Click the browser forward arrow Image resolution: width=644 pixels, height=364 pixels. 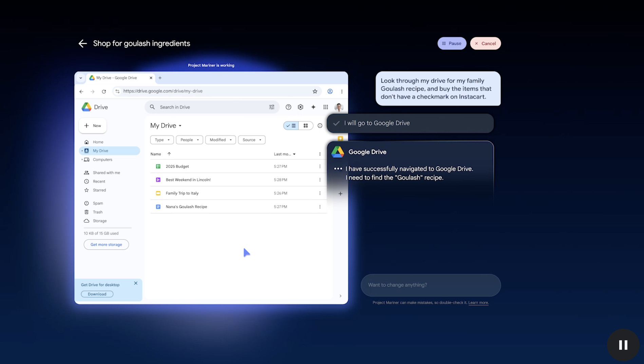pyautogui.click(x=92, y=92)
